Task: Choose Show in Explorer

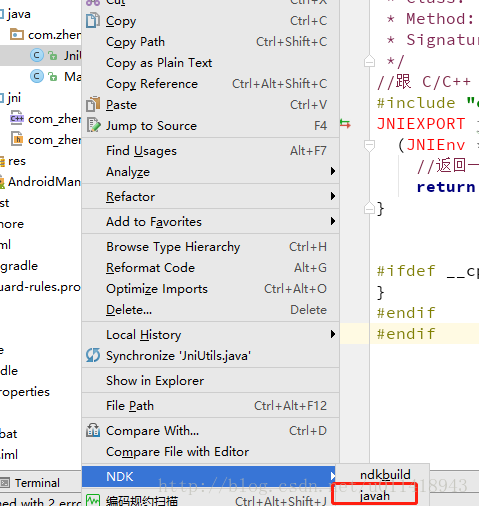Action: coord(211,381)
